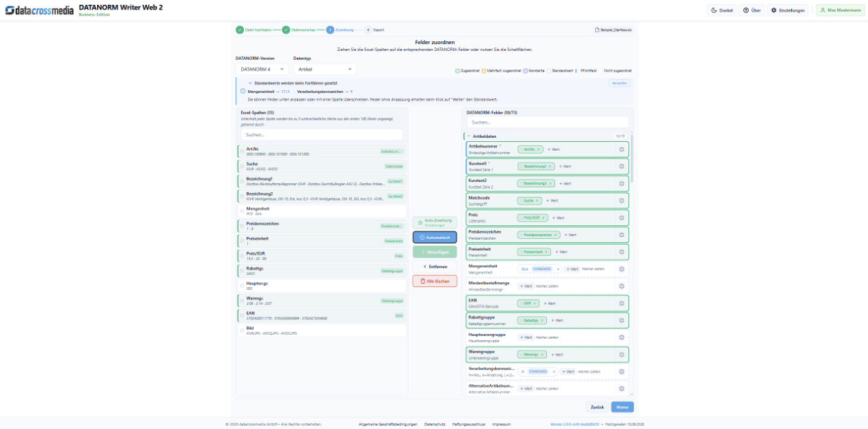Open settings icon for Preis field

click(621, 218)
